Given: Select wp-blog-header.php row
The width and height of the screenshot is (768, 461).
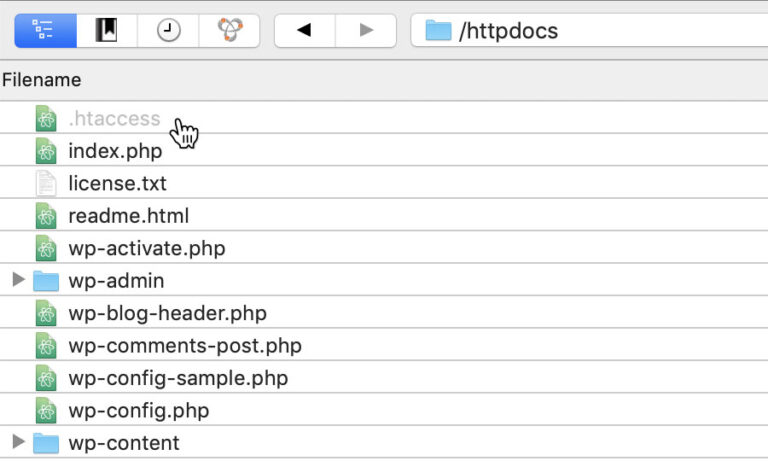Looking at the screenshot, I should (384, 313).
